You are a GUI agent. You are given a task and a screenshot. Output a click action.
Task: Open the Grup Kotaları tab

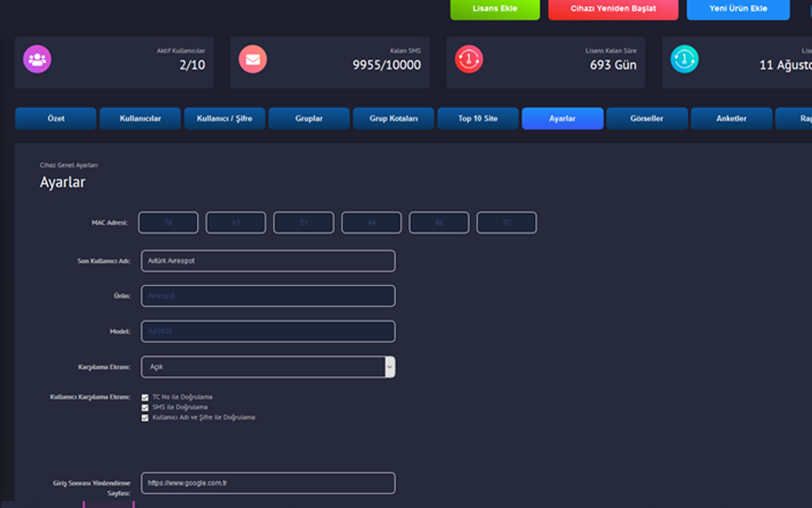point(393,119)
